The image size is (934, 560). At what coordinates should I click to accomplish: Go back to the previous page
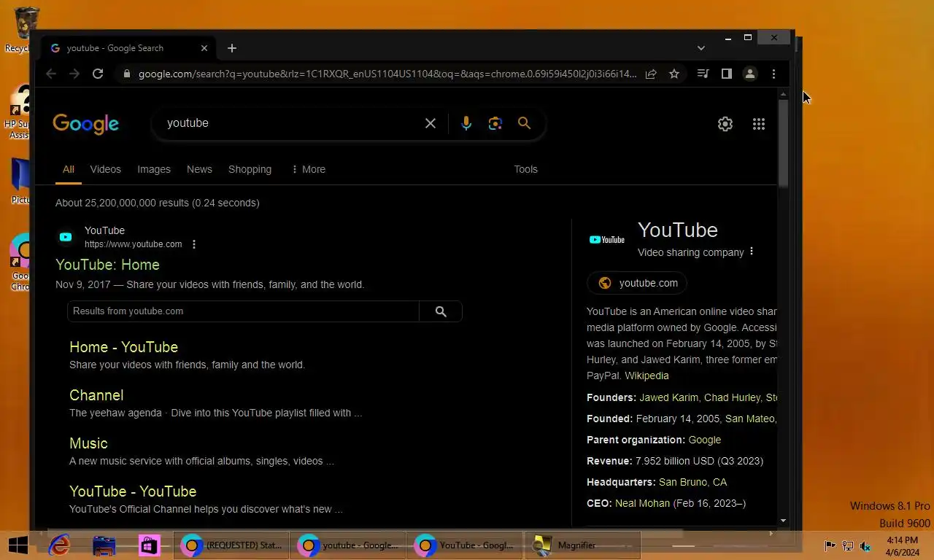[x=50, y=74]
